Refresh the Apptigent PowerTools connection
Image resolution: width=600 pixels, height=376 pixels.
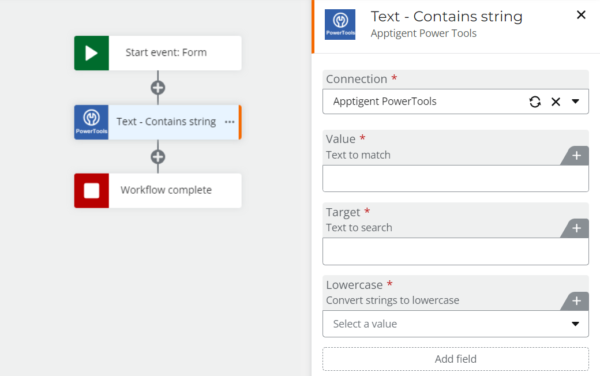(x=535, y=102)
